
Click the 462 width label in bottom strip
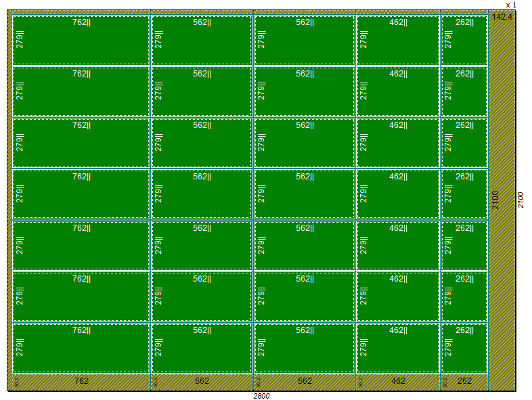pos(399,381)
